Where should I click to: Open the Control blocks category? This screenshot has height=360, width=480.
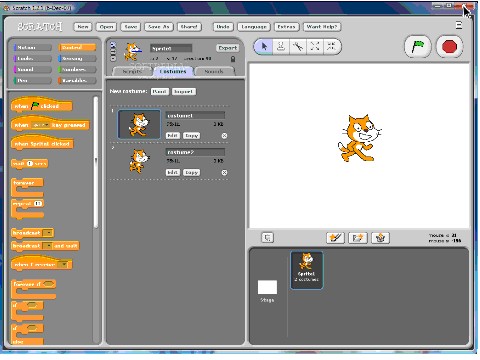coord(77,48)
